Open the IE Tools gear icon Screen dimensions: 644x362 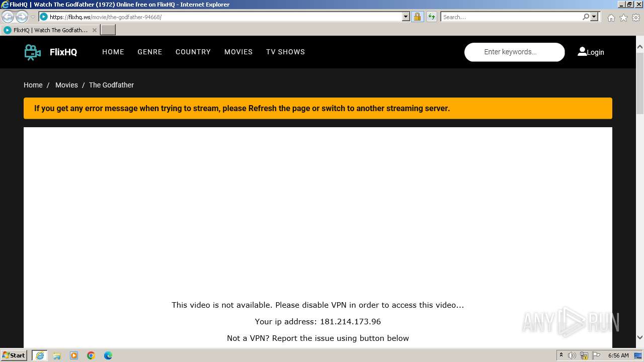pyautogui.click(x=636, y=18)
